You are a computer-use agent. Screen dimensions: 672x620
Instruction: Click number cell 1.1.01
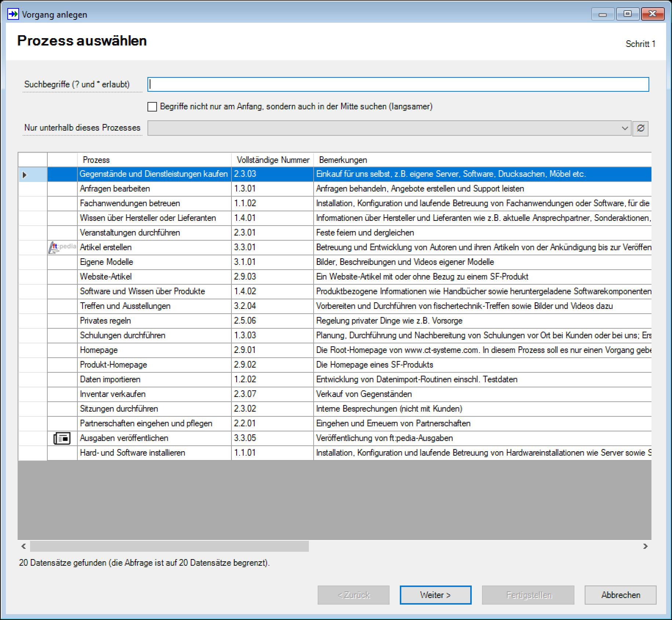(273, 453)
